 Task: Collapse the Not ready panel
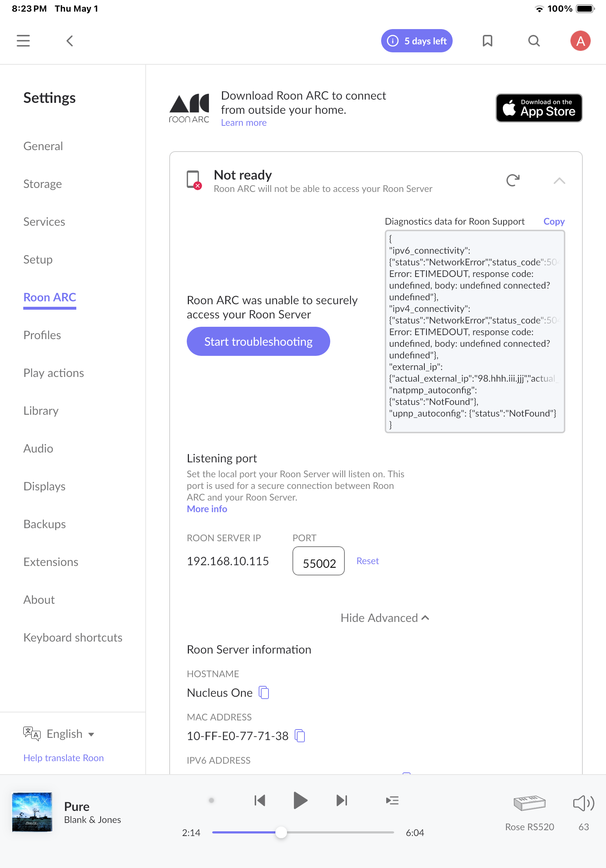(559, 181)
